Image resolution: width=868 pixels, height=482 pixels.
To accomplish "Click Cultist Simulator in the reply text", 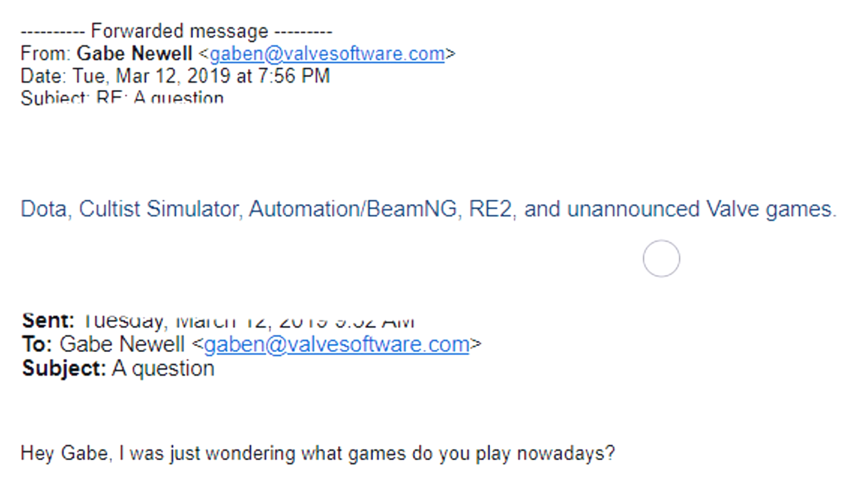I will [159, 208].
